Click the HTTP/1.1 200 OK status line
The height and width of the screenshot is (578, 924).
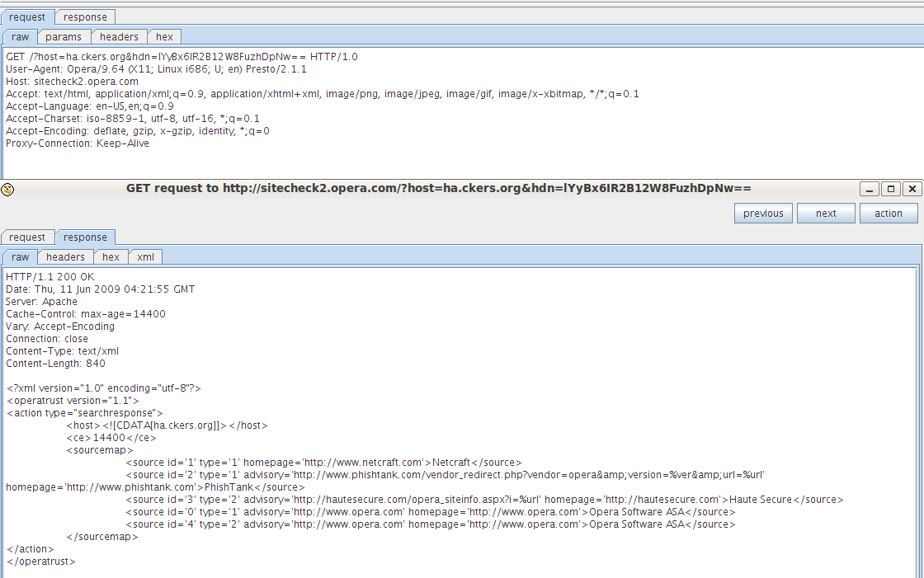pyautogui.click(x=50, y=276)
